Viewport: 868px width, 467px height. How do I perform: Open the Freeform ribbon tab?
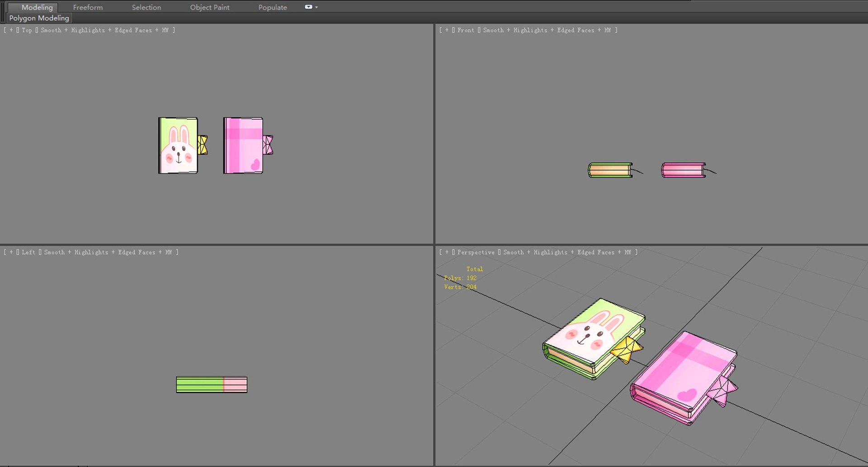(88, 7)
